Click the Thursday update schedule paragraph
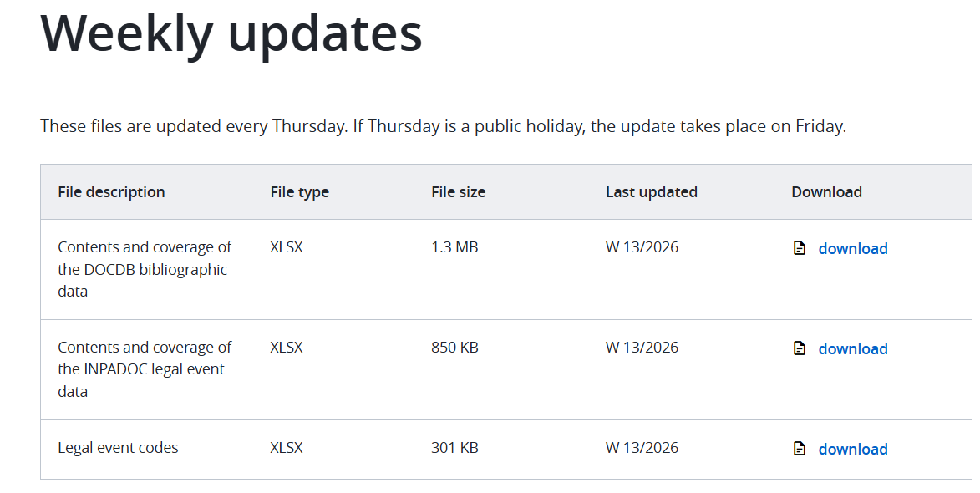Viewport: 980px width, 493px height. [443, 127]
